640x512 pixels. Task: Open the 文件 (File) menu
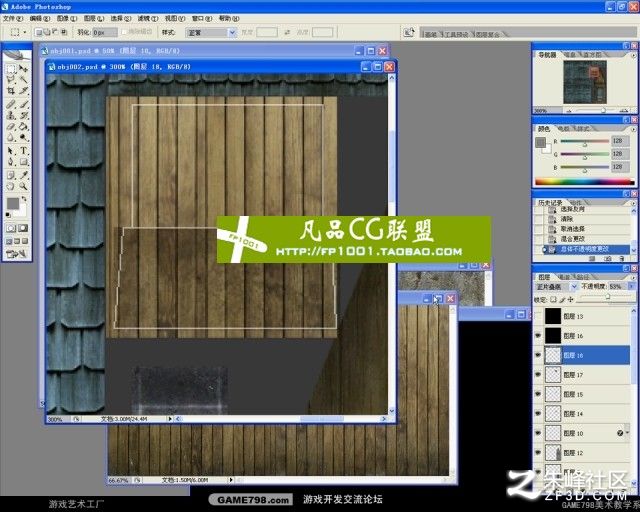point(13,18)
